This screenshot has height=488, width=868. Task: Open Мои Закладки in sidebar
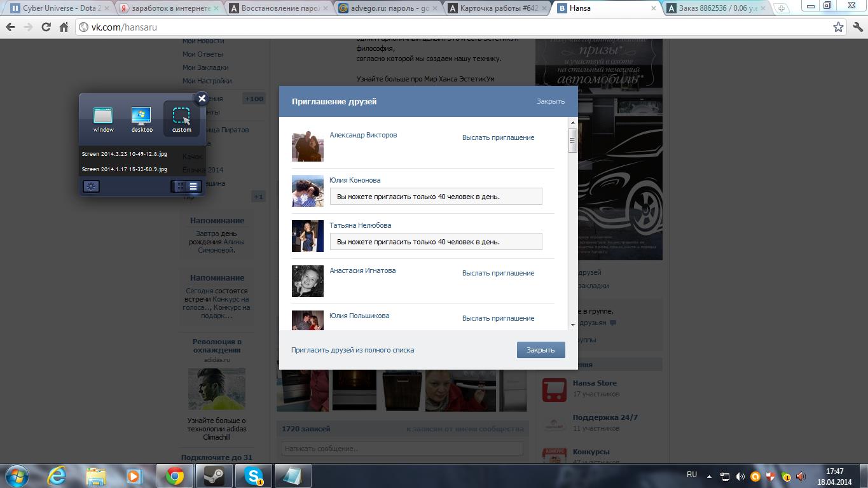(205, 67)
